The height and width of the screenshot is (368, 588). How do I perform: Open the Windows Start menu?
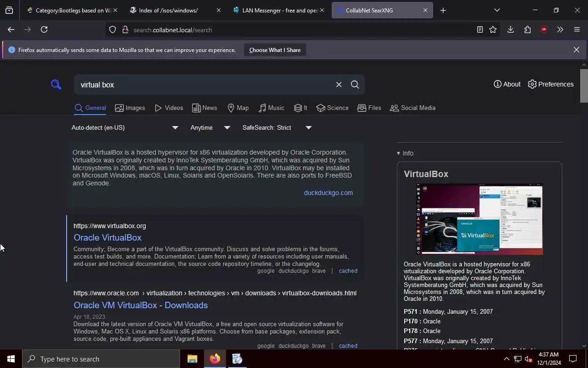[11, 359]
